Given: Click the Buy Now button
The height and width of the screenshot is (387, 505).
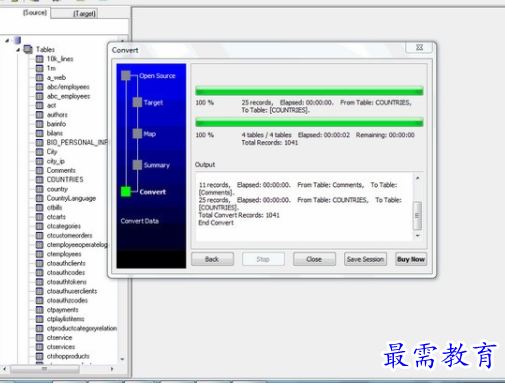Looking at the screenshot, I should click(411, 259).
